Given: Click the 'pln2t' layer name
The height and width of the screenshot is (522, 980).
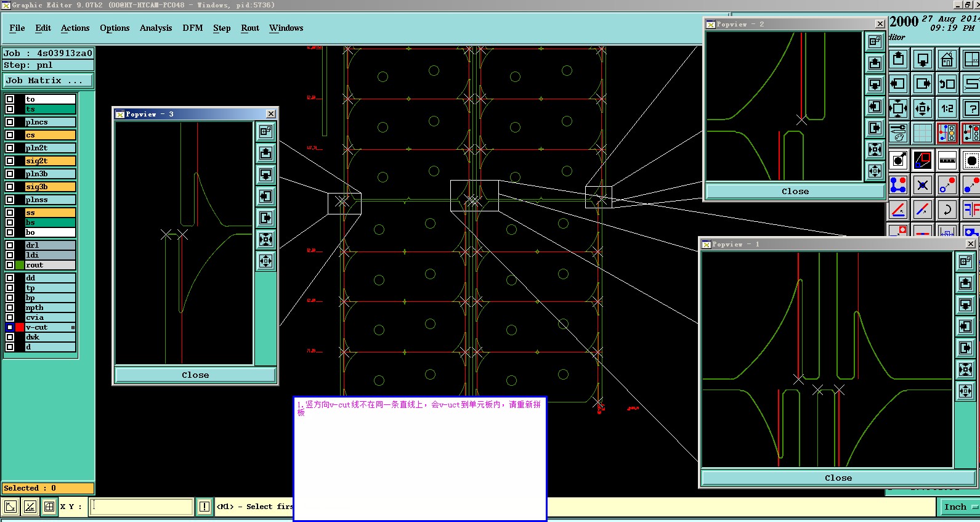Looking at the screenshot, I should pos(50,148).
